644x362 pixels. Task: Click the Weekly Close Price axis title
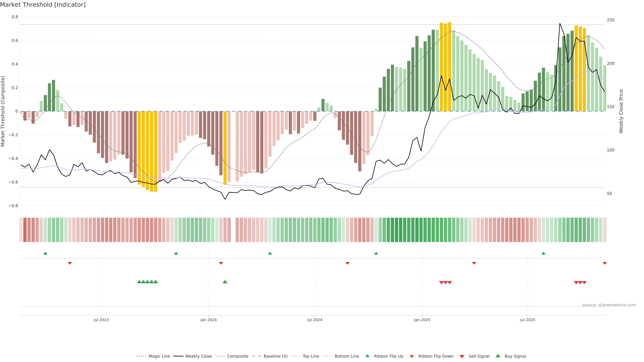pos(621,111)
